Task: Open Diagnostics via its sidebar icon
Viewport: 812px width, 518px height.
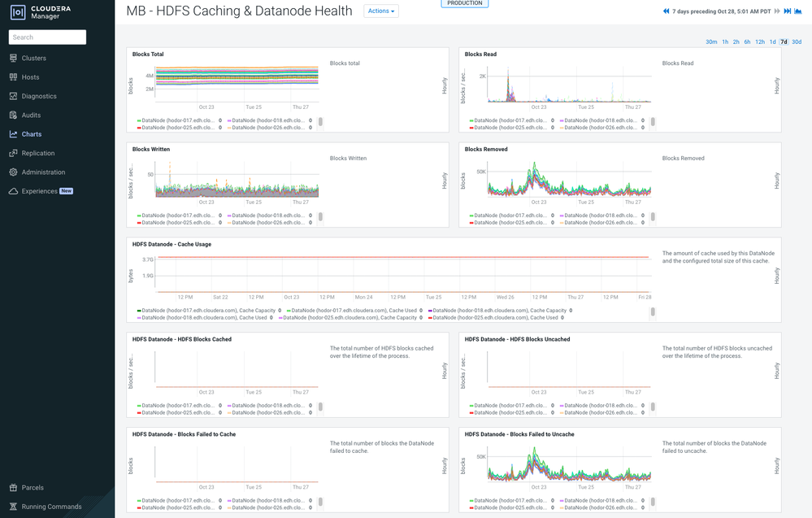Action: click(x=14, y=96)
